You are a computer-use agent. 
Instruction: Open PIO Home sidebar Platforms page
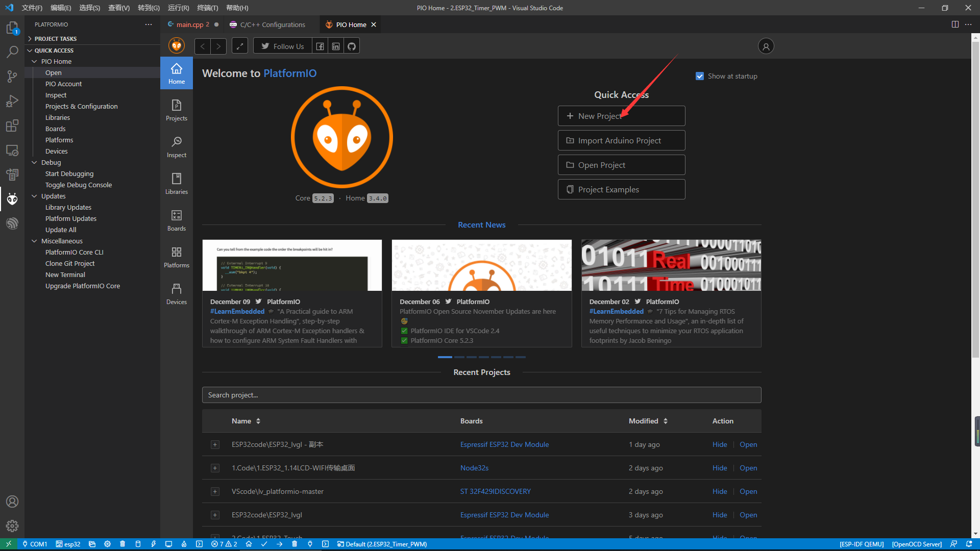(x=177, y=257)
